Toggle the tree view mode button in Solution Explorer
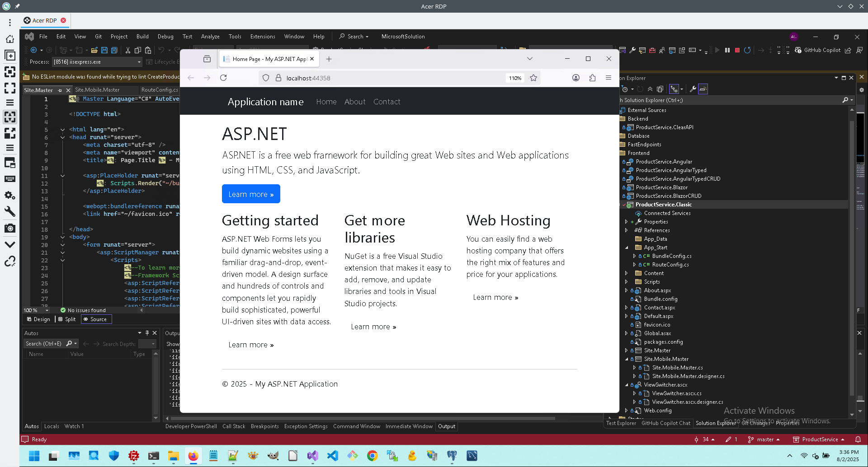This screenshot has height=467, width=868. [x=674, y=89]
